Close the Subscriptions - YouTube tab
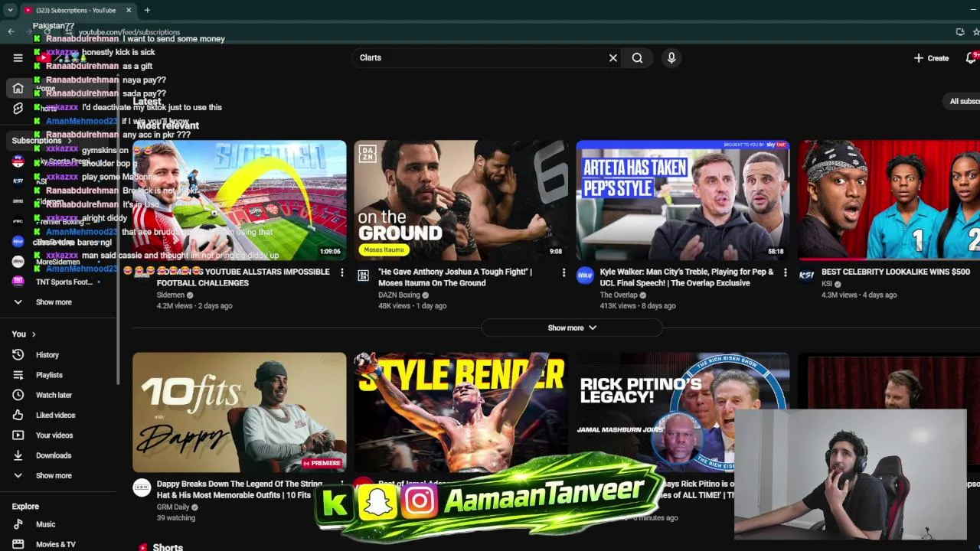 click(x=129, y=10)
